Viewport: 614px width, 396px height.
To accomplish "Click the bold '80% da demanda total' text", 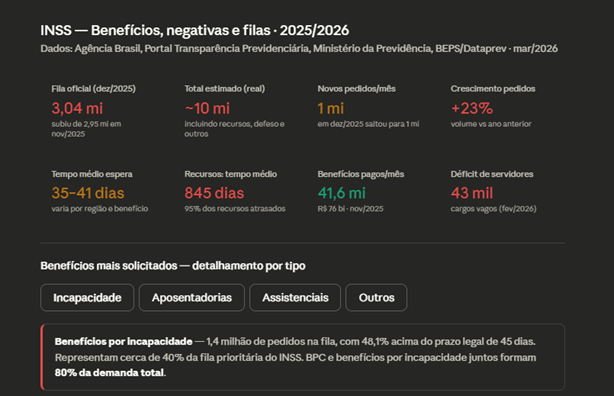I will pyautogui.click(x=109, y=372).
